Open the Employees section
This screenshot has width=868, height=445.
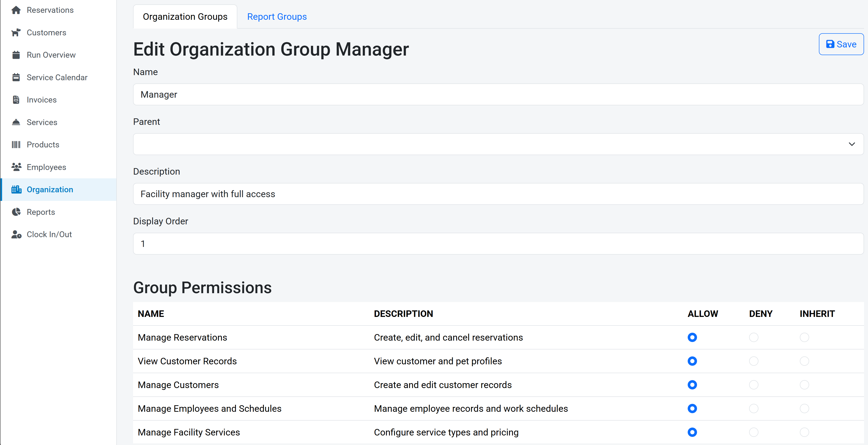[59, 167]
